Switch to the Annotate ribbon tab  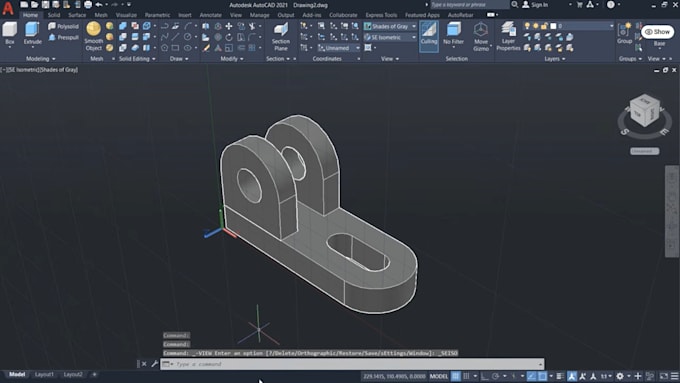pos(210,15)
